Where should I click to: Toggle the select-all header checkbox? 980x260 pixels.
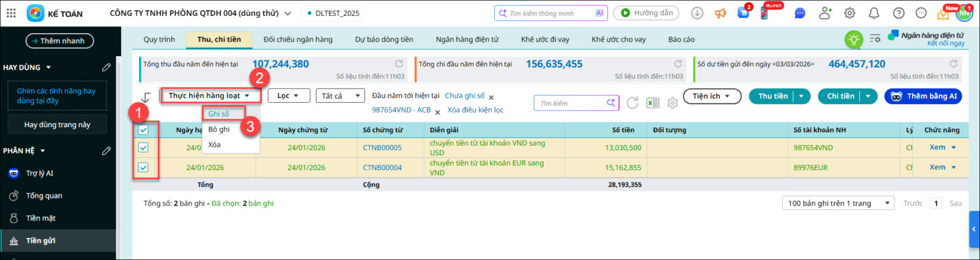click(143, 130)
